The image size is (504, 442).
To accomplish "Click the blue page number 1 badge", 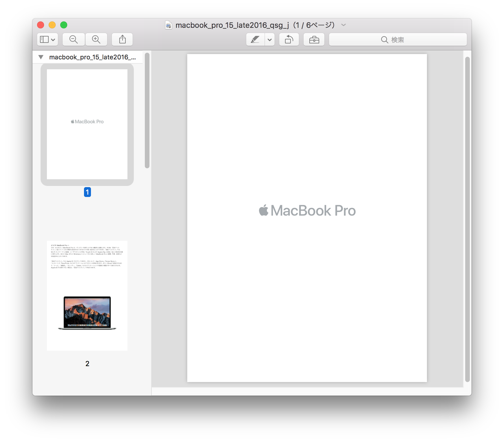I will click(x=87, y=192).
